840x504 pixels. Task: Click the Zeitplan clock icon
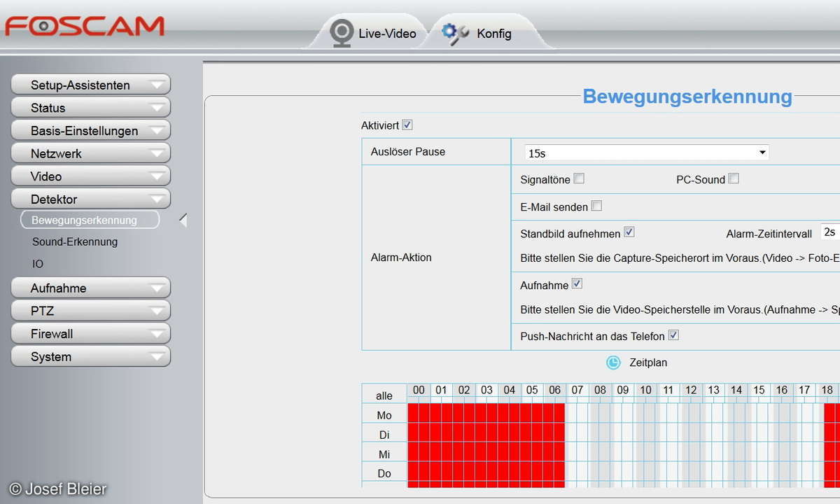613,363
